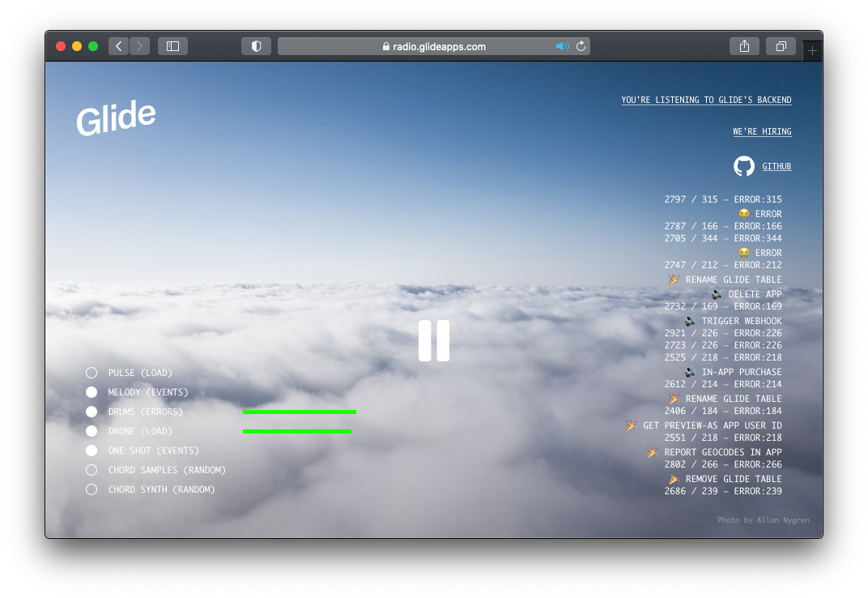Click the Drone (Load) green level bar
The image size is (868, 598).
(297, 431)
